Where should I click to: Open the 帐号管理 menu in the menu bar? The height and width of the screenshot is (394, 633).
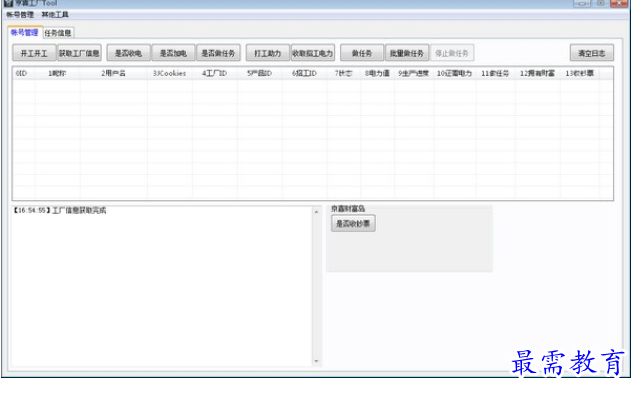click(20, 15)
